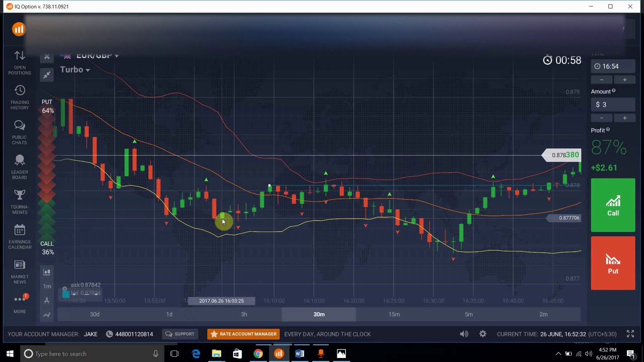Image resolution: width=644 pixels, height=362 pixels.
Task: Open the indicators line-graph icon
Action: point(47,315)
